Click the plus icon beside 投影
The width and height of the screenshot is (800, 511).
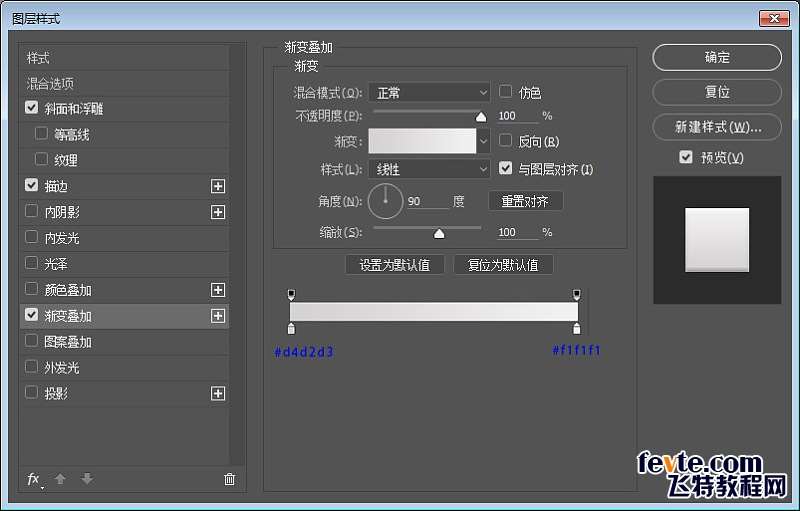(218, 394)
